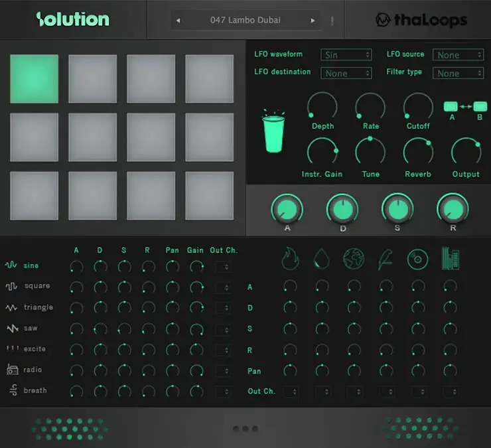
Task: Click the sine waveform icon
Action: 11,265
